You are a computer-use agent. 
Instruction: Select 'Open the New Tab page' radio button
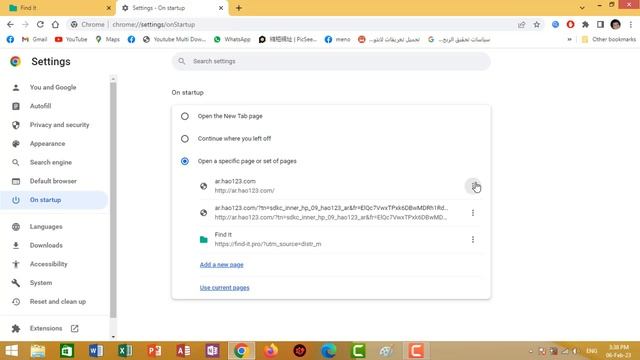coord(184,116)
